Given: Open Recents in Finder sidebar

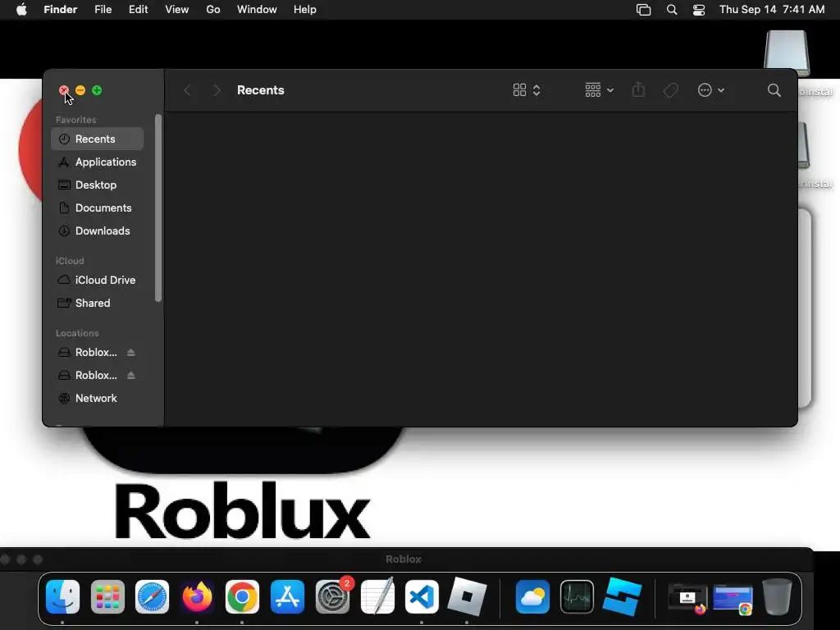Looking at the screenshot, I should (97, 139).
